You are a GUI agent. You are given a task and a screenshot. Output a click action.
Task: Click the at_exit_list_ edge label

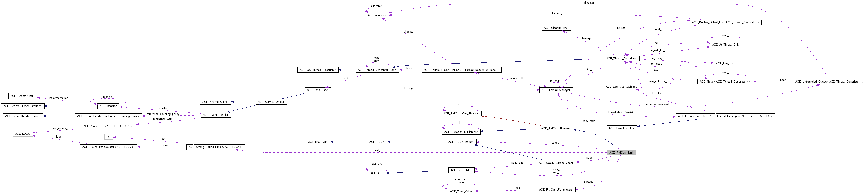(x=657, y=50)
